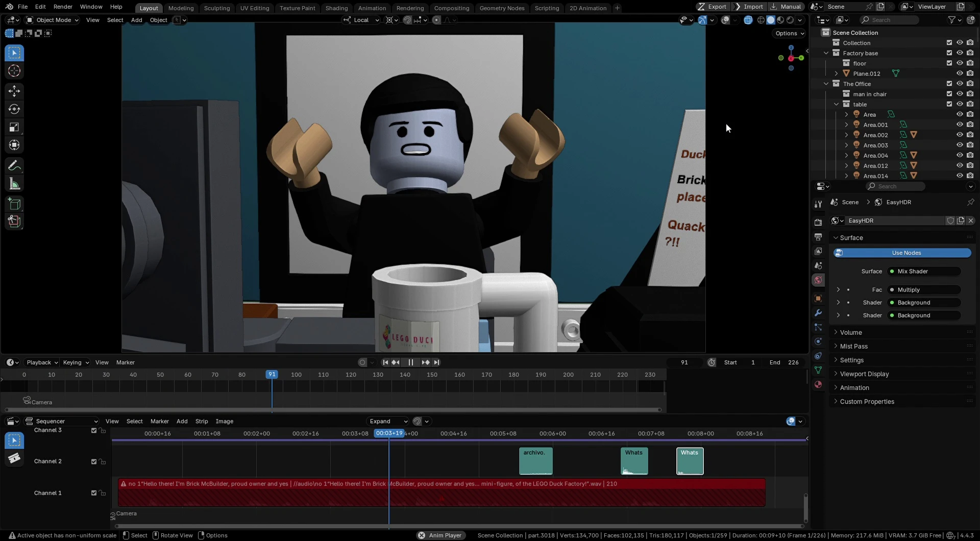Uncheck Factory base collection checkbox
Viewport: 980px width, 541px height.
[949, 53]
